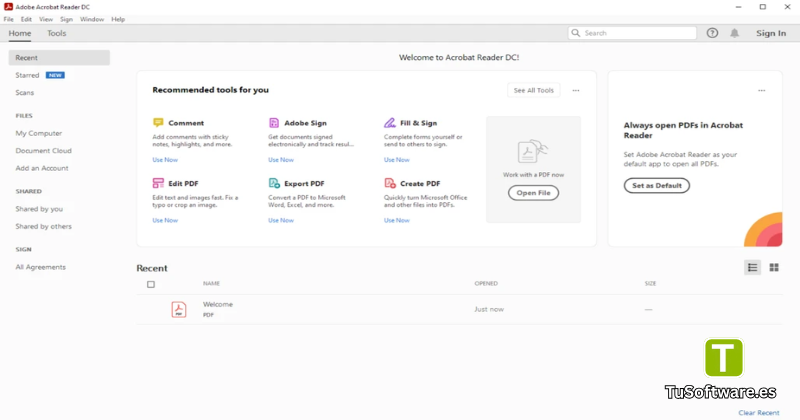Screen dimensions: 800x420
Task: Click Use Now under Adobe Sign
Action: coord(281,160)
